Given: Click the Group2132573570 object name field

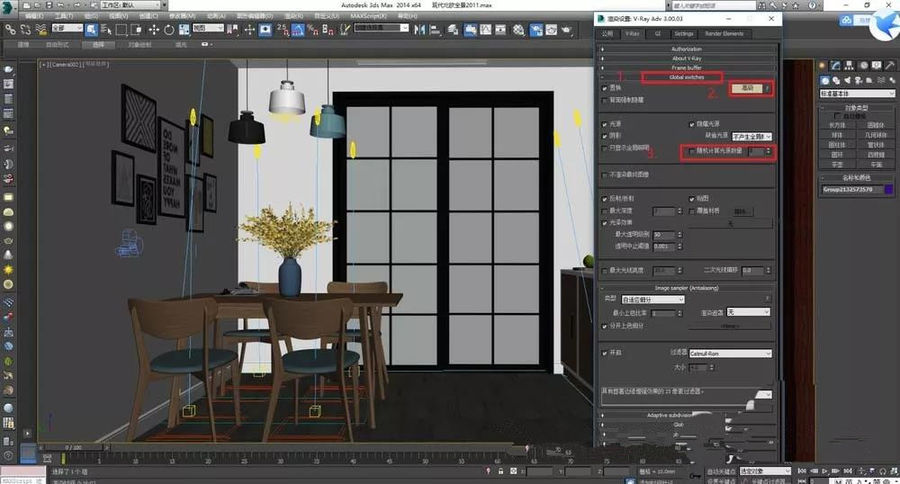Looking at the screenshot, I should click(852, 189).
